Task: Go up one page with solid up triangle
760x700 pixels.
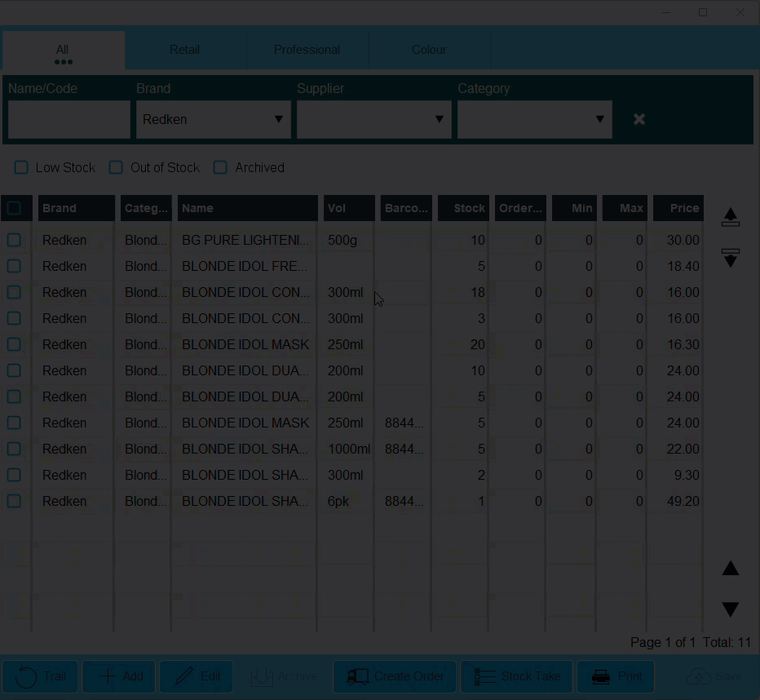Action: click(731, 568)
